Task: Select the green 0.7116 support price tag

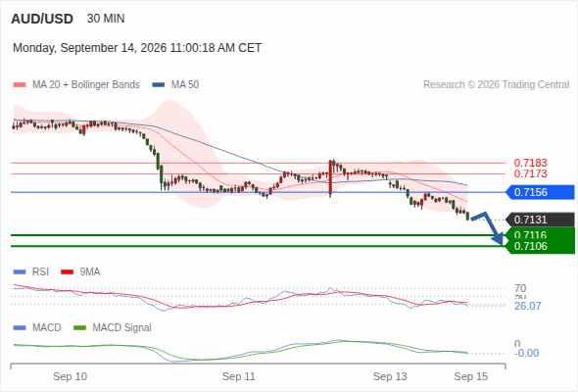Action: pyautogui.click(x=541, y=234)
